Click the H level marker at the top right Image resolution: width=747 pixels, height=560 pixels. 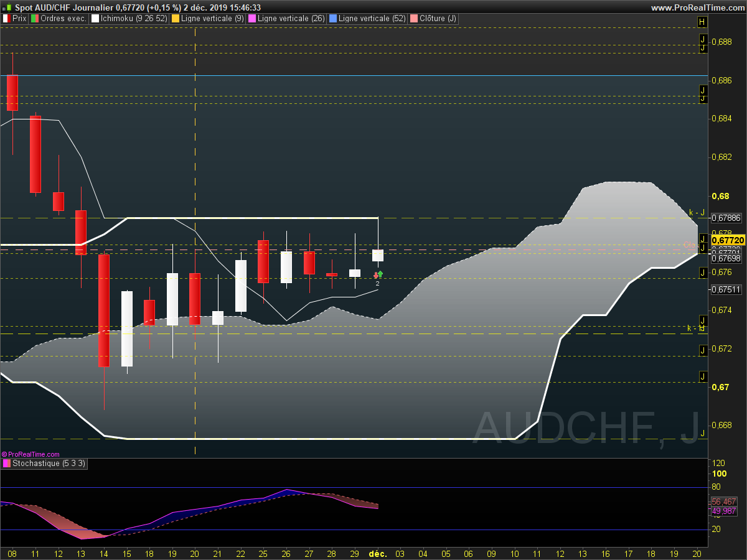(702, 22)
